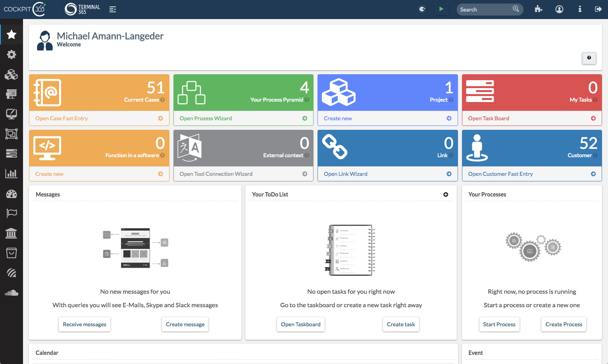Open the dashboard gauge icon in sidebar
This screenshot has width=608, height=364.
click(12, 194)
